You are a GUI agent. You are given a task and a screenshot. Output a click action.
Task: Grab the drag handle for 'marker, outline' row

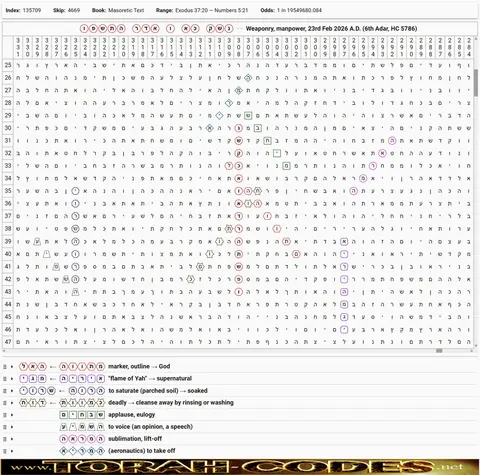coord(5,367)
